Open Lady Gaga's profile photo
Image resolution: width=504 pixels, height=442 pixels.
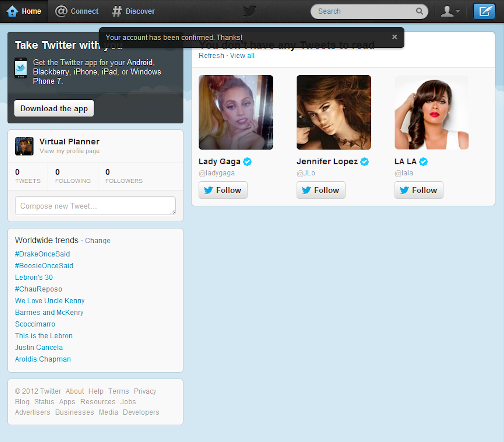tap(236, 112)
